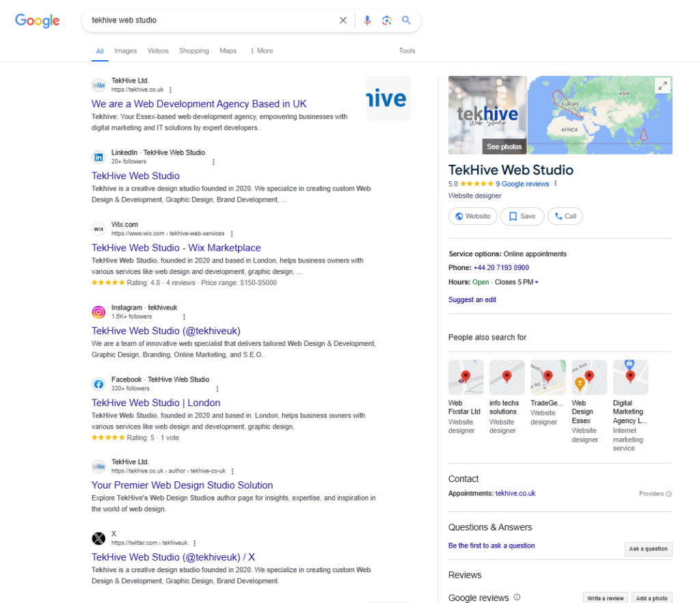Open the world map thumbnail
700x603 pixels.
click(x=600, y=115)
